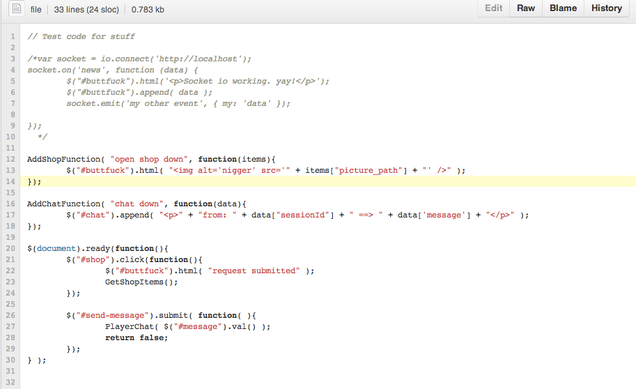The image size is (636, 389).
Task: Select line number 1
Action: pos(13,37)
